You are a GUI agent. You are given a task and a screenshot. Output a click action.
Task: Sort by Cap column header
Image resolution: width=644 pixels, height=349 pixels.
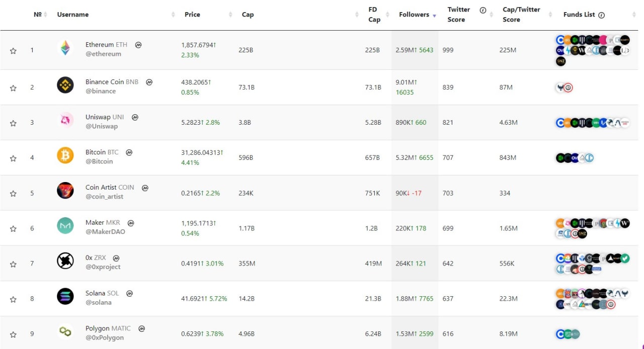(x=248, y=15)
